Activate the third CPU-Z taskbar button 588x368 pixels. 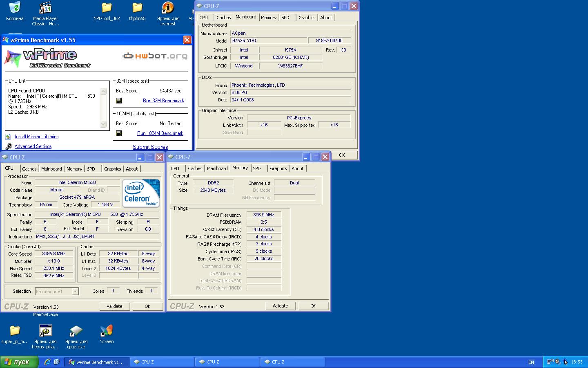pos(293,362)
